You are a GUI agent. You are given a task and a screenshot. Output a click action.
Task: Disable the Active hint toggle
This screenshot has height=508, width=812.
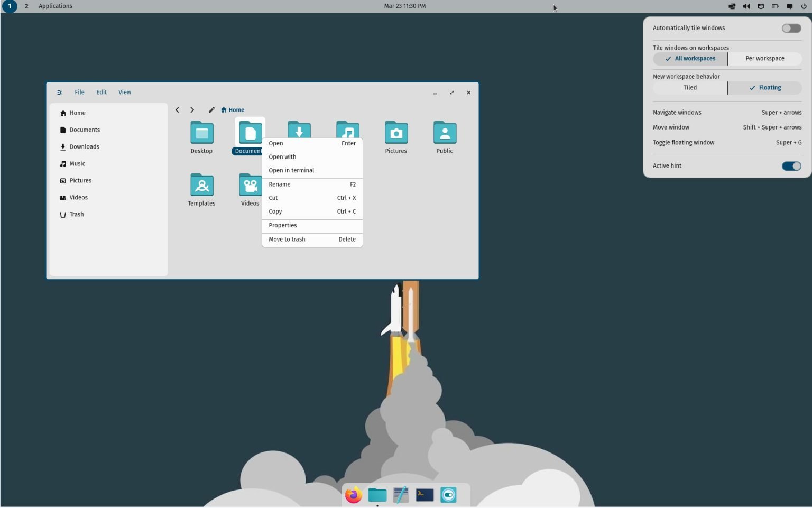[x=791, y=165]
